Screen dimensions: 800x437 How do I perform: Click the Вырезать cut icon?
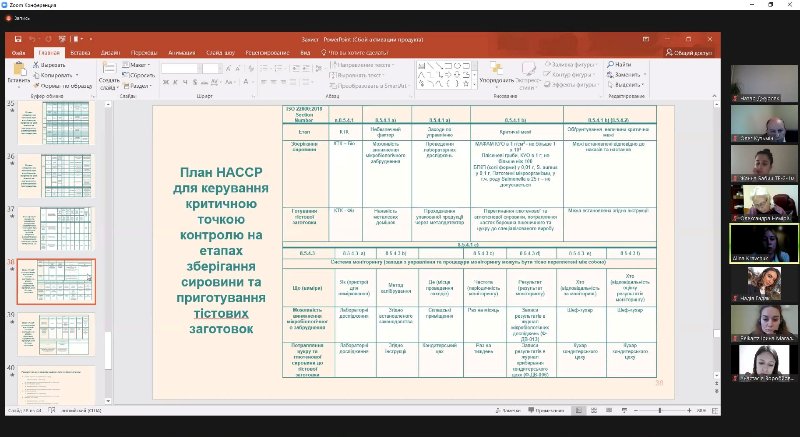click(x=49, y=65)
